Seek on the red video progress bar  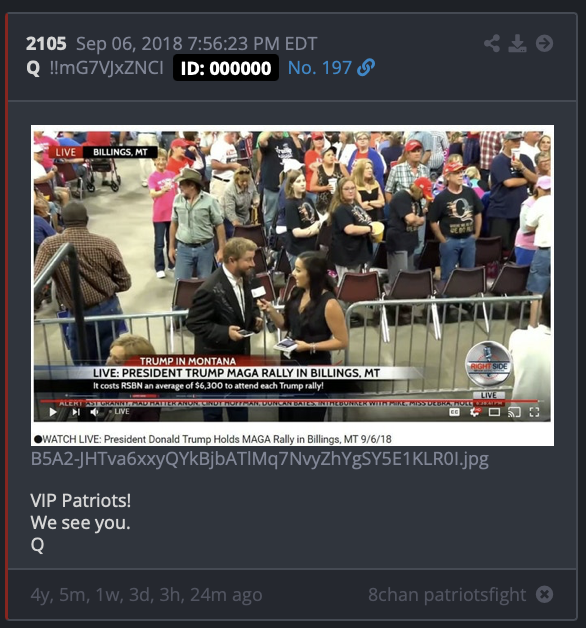288,401
